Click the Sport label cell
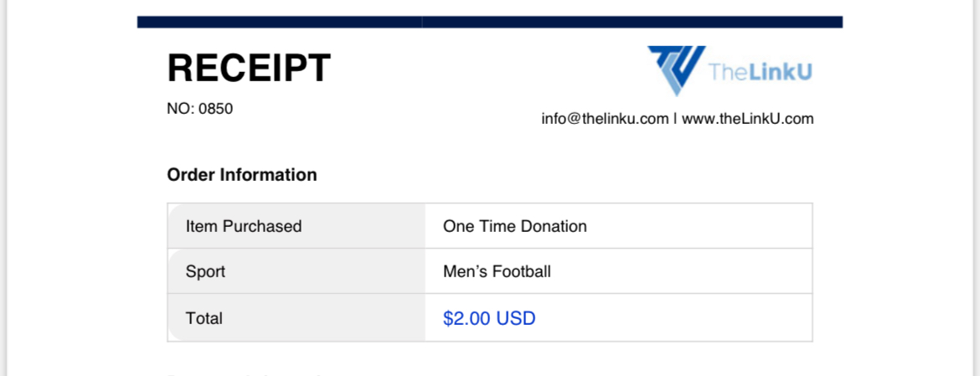Image resolution: width=980 pixels, height=376 pixels. coord(297,271)
